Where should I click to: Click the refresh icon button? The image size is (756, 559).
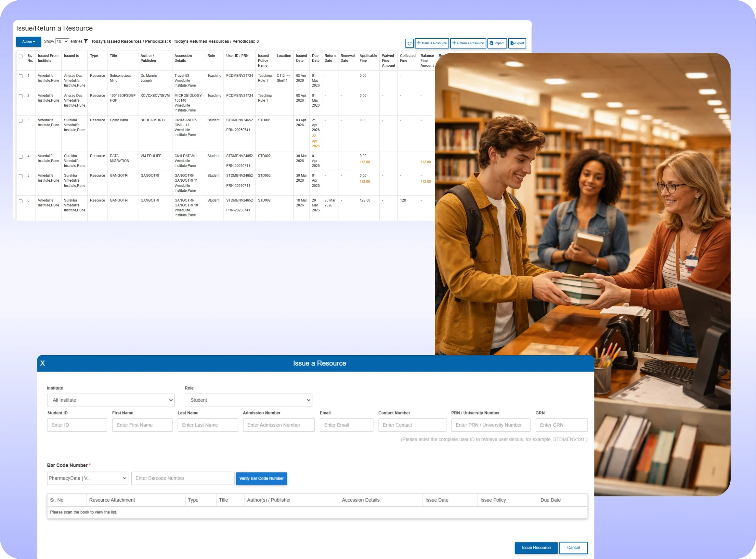(x=410, y=43)
